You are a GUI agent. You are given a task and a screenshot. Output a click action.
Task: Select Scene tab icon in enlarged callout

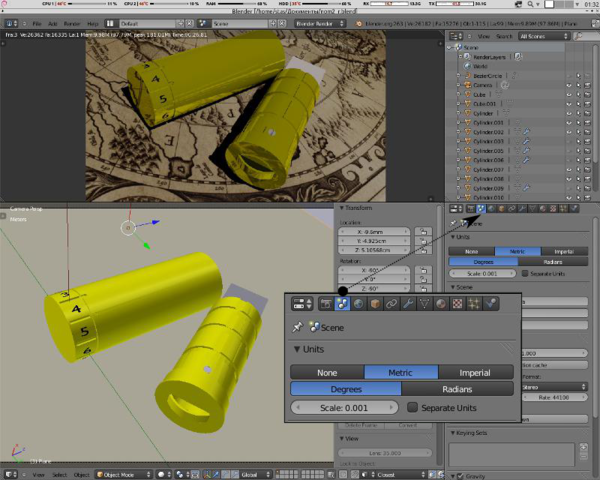tap(342, 304)
